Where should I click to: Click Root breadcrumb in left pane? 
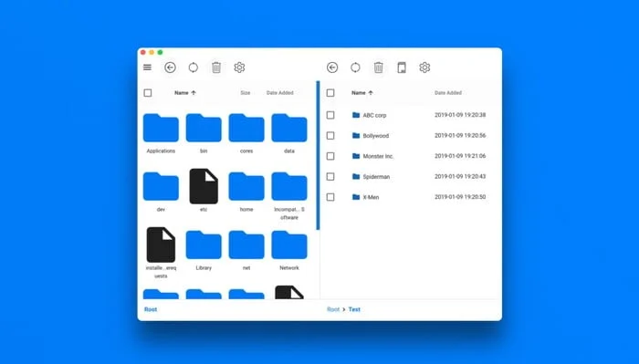(151, 309)
